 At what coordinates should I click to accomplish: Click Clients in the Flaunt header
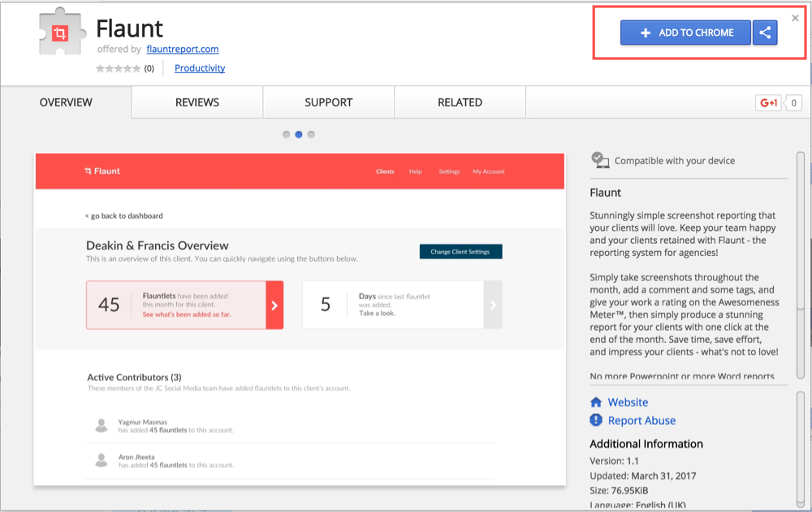pos(385,171)
